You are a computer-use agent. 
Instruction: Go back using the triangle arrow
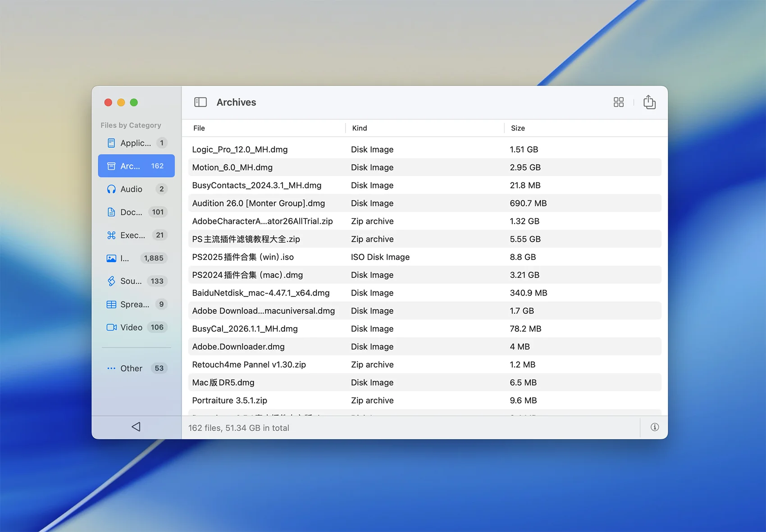pyautogui.click(x=136, y=427)
